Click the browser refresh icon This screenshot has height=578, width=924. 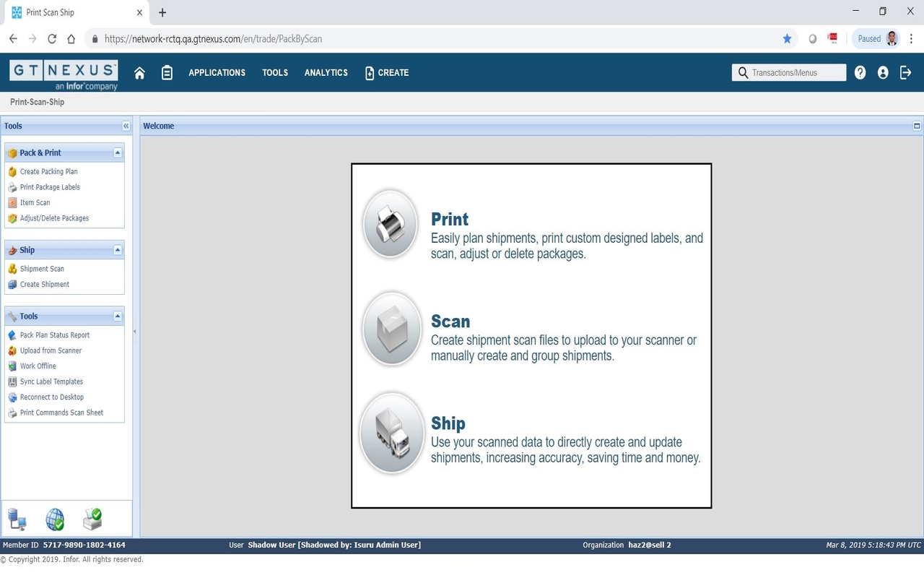tap(51, 38)
